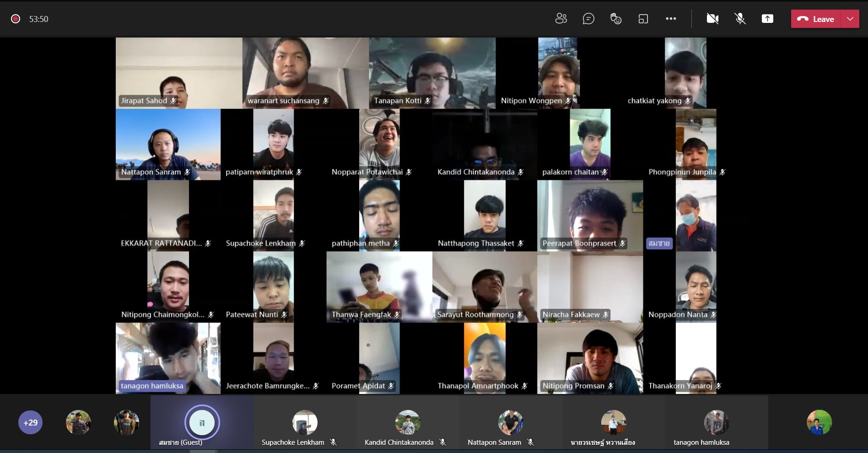
Task: Select Thanakorn Yanaroj video tile
Action: [696, 358]
